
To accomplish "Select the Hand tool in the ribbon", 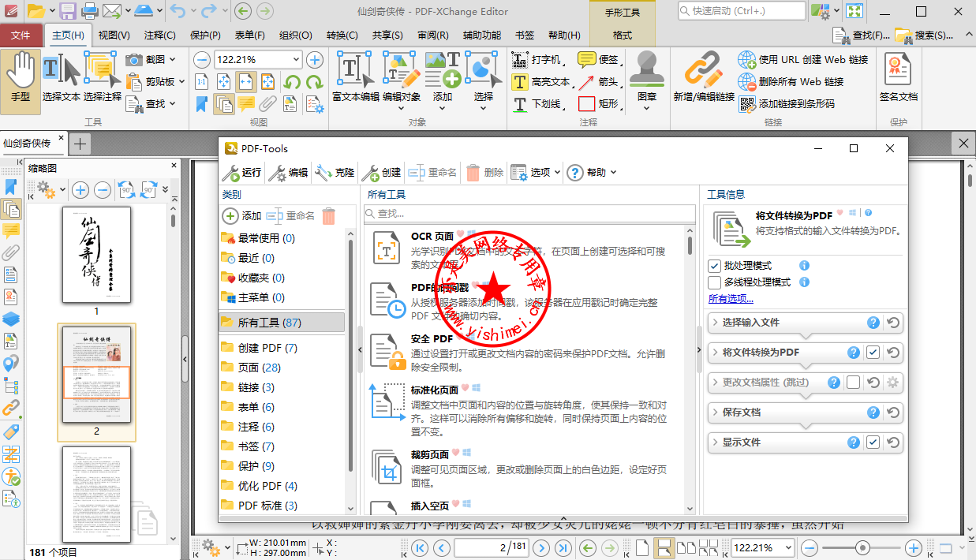I will tap(21, 77).
